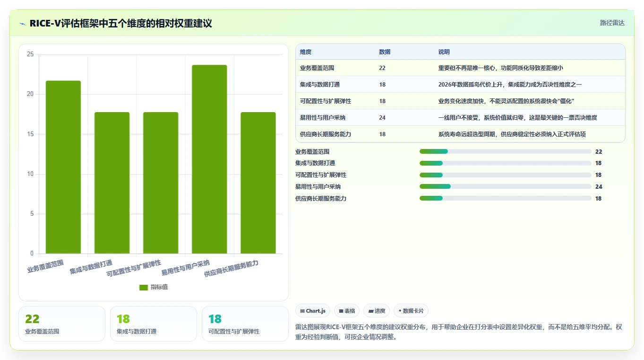
Task: Click the 可配置性与扩展弹性 bar in chart
Action: point(161,183)
